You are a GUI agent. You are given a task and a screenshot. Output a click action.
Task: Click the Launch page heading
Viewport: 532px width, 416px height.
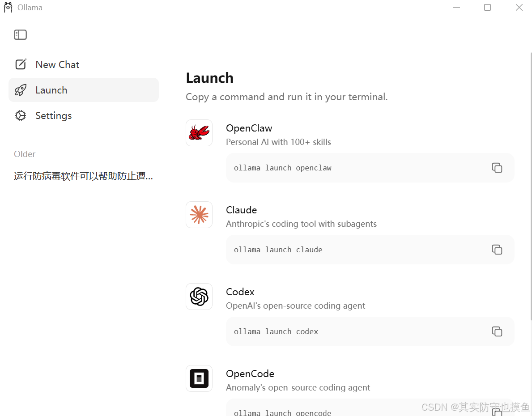(210, 78)
